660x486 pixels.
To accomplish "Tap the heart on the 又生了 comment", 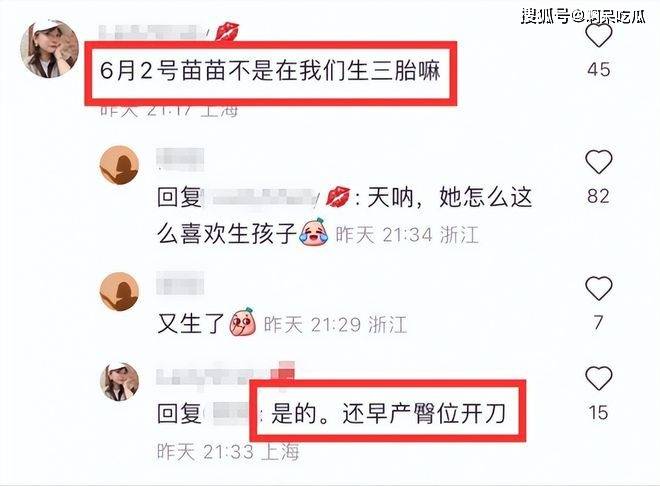I will point(599,288).
